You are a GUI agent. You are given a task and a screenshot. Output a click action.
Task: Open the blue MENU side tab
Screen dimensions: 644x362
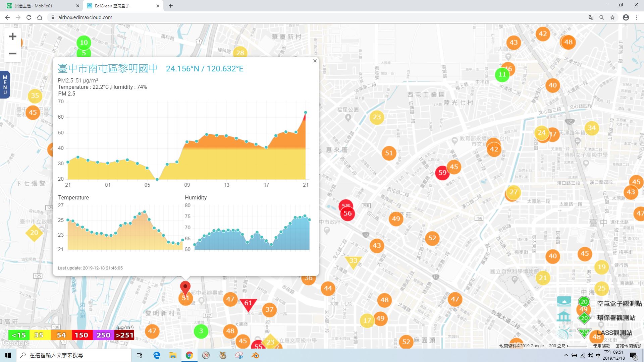click(5, 85)
